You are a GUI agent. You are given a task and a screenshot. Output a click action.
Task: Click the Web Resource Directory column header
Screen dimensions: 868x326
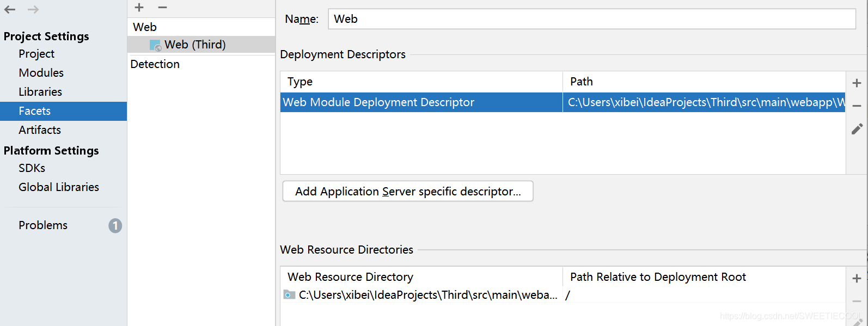[421, 277]
